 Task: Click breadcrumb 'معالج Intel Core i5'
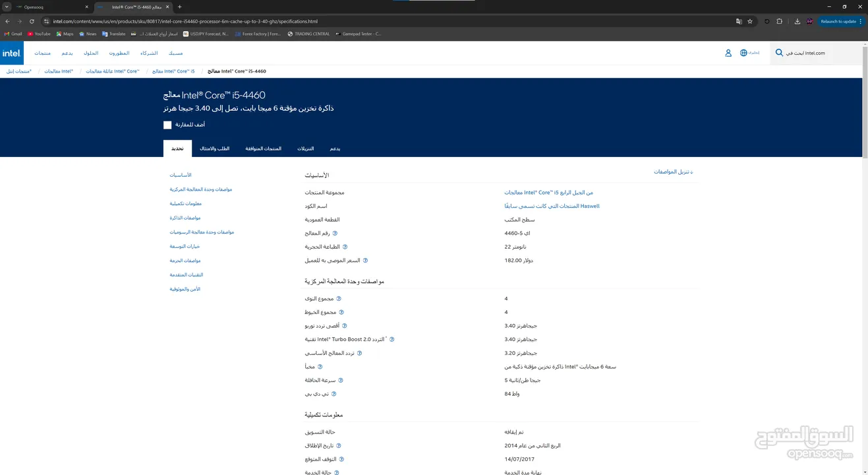[173, 71]
